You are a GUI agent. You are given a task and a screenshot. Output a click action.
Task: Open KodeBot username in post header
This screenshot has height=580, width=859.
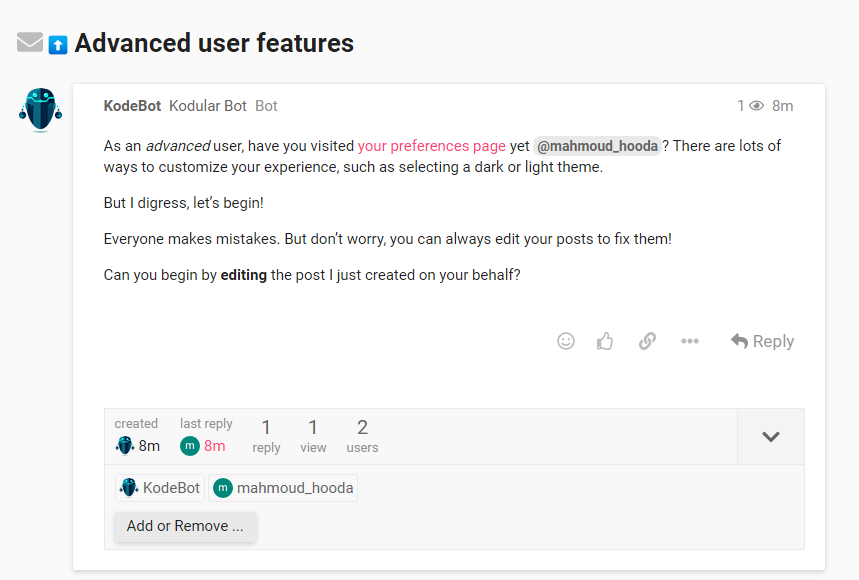click(132, 106)
